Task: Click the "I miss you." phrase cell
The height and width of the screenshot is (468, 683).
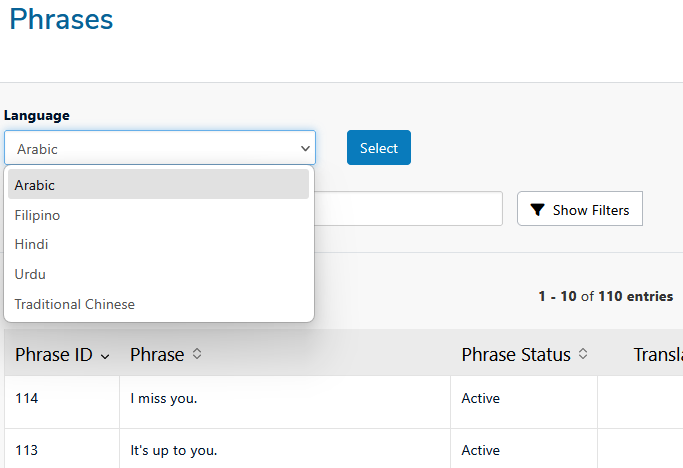Action: 164,398
